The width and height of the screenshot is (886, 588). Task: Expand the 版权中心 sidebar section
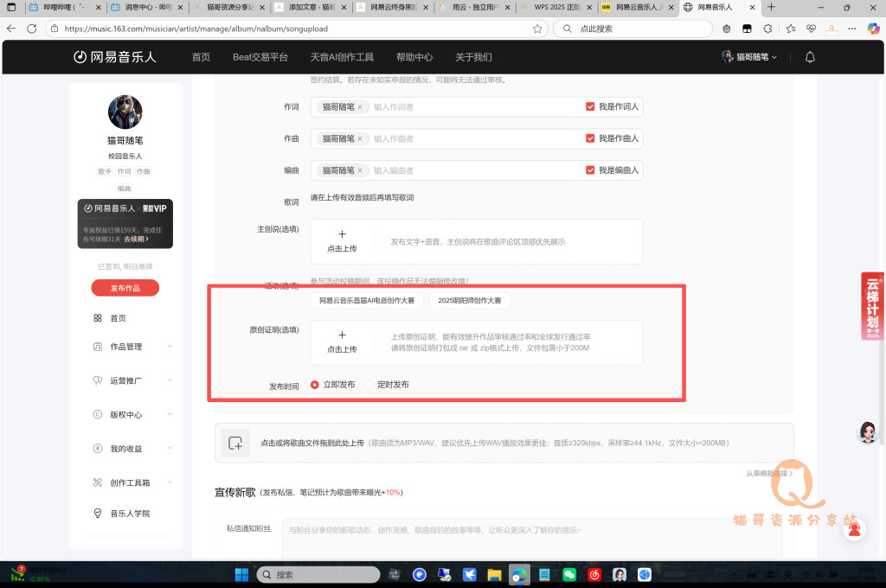(170, 414)
